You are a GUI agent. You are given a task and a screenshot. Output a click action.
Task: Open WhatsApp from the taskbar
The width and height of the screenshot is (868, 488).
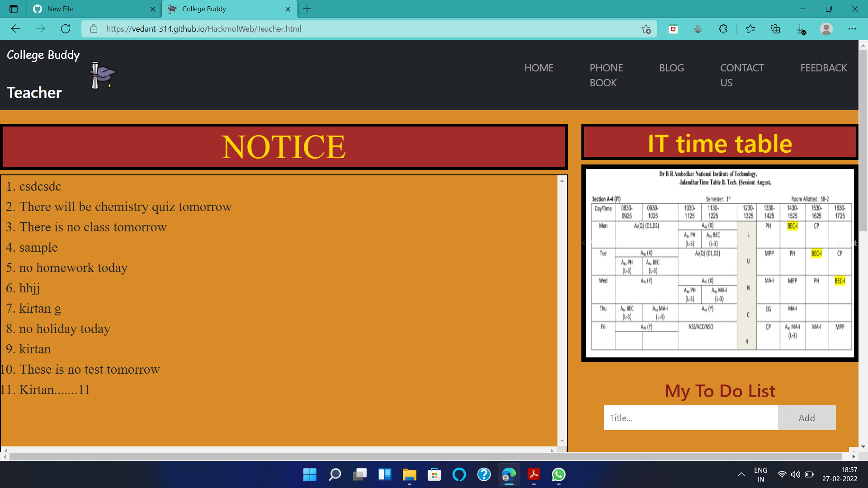559,475
